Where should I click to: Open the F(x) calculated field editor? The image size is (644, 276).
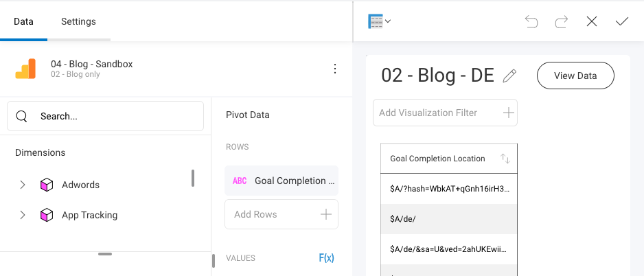click(327, 258)
